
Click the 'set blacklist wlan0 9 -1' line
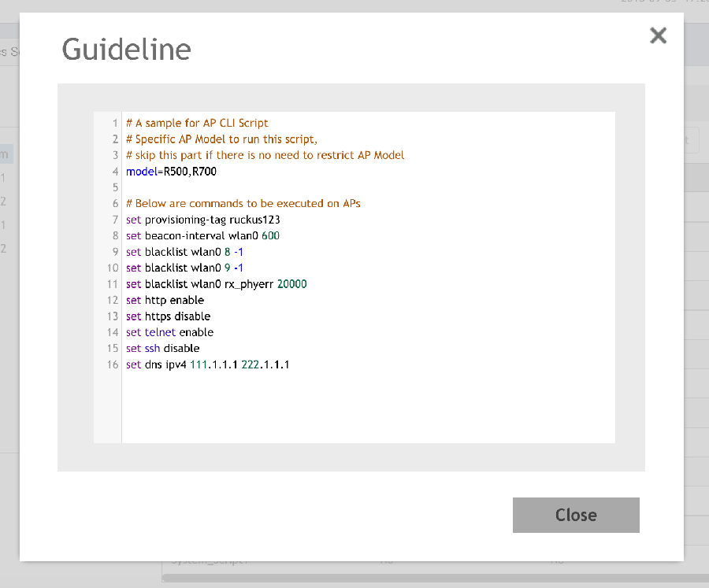(x=184, y=268)
